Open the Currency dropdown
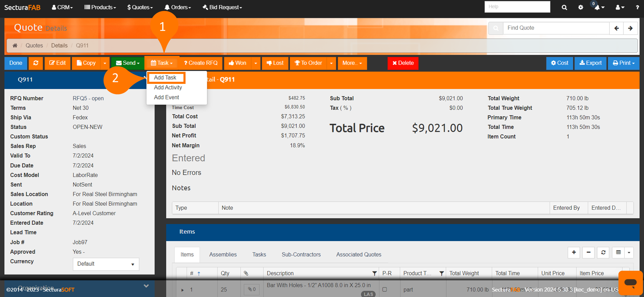 coord(106,264)
